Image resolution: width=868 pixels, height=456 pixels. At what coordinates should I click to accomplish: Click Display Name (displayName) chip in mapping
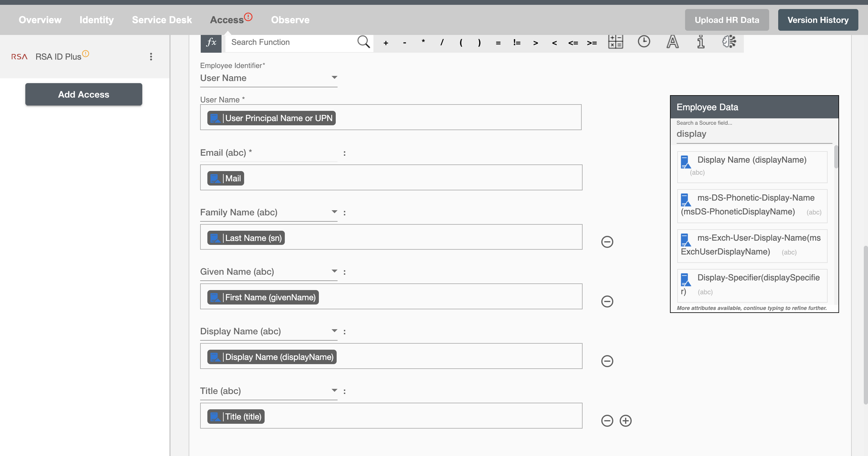pyautogui.click(x=272, y=357)
